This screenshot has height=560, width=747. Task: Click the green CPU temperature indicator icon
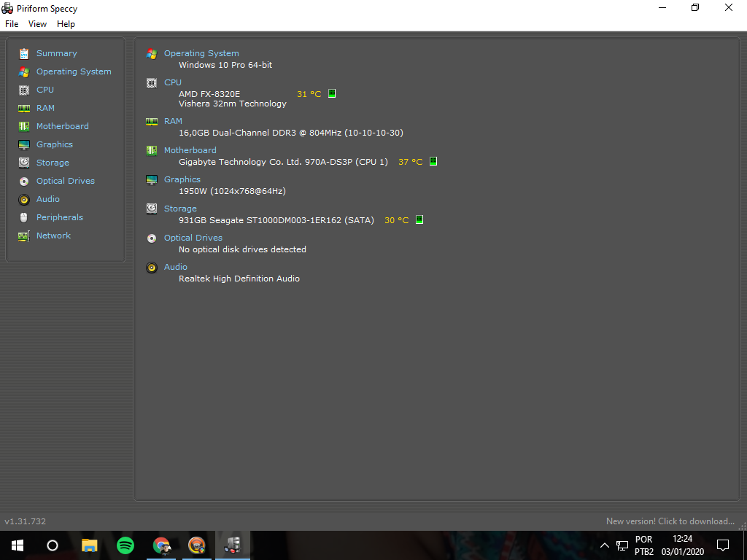click(332, 93)
